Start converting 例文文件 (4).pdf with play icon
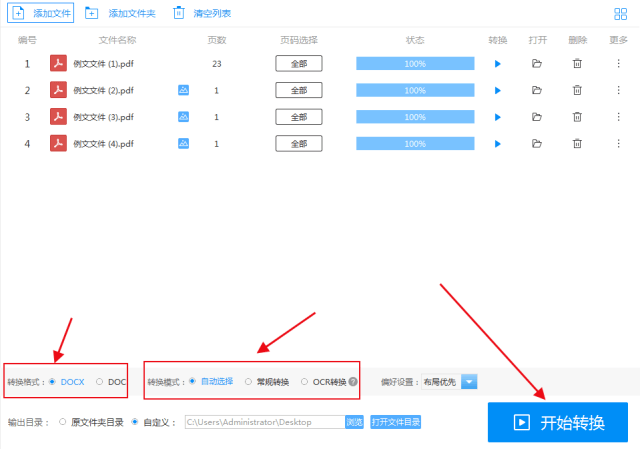Viewport: 640px width, 449px height. pos(498,144)
